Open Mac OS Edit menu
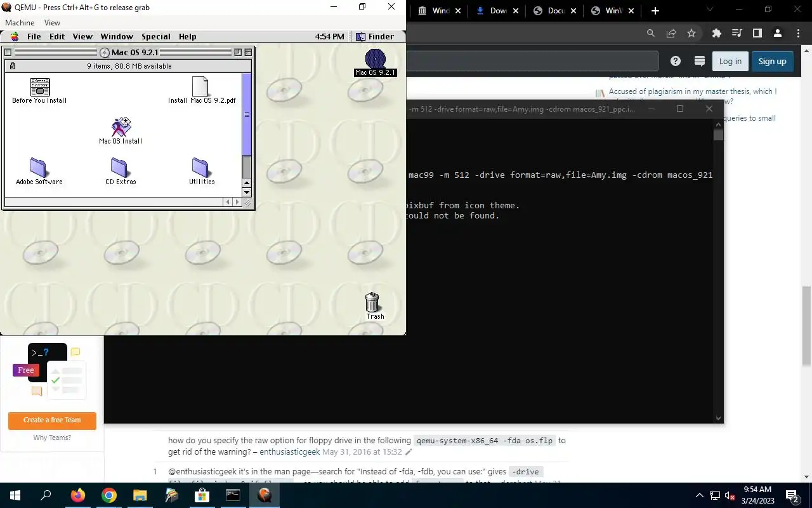 pyautogui.click(x=57, y=36)
